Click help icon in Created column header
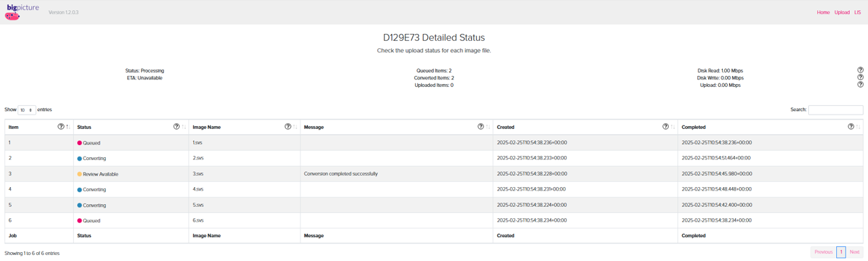 click(665, 127)
